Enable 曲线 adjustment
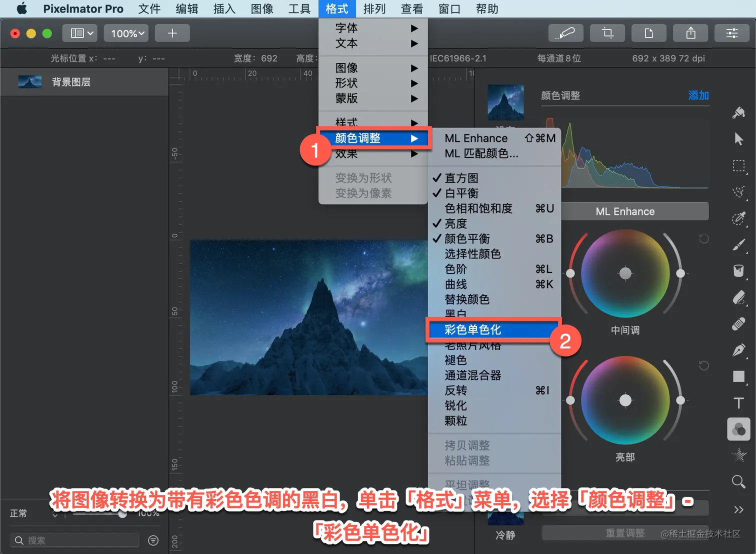Image resolution: width=756 pixels, height=554 pixels. click(494, 284)
